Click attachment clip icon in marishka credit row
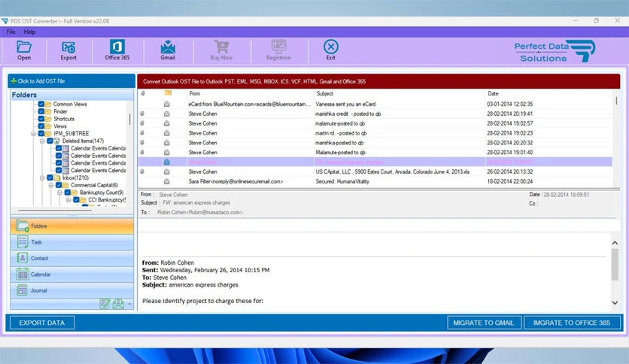 [x=142, y=114]
